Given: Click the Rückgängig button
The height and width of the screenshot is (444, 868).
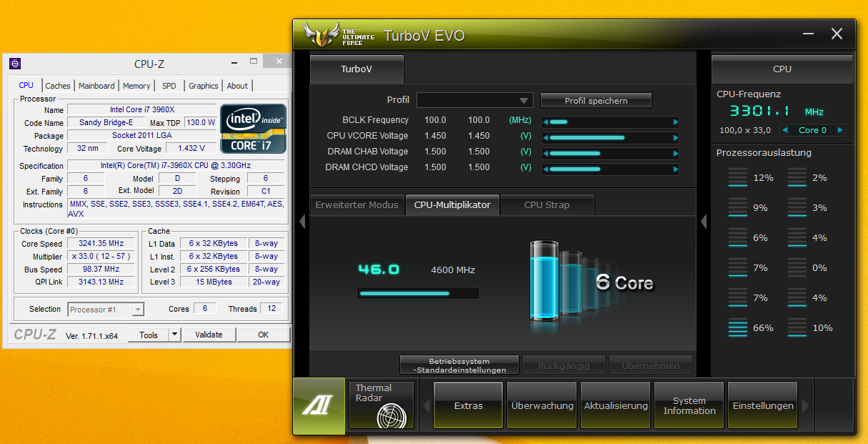Looking at the screenshot, I should click(564, 365).
